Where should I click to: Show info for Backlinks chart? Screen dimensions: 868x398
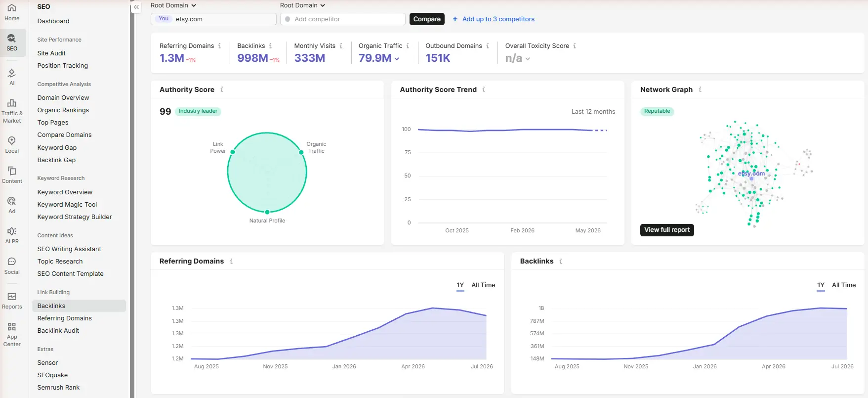point(561,261)
